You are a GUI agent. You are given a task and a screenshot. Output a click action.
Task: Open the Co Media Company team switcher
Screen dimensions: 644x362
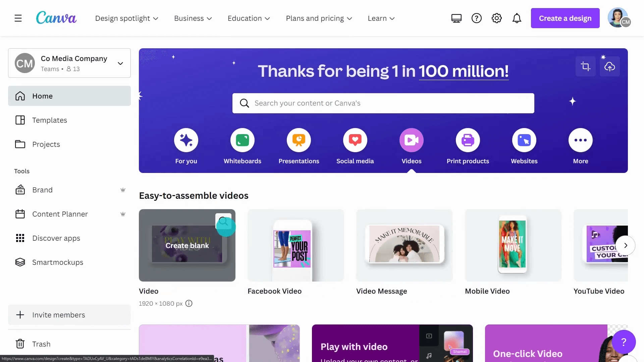point(69,63)
